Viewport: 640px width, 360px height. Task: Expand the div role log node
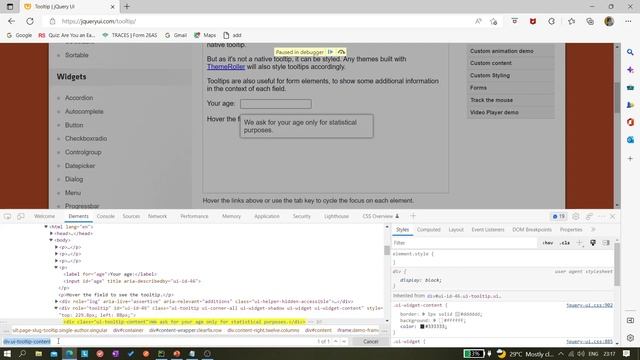click(x=56, y=301)
